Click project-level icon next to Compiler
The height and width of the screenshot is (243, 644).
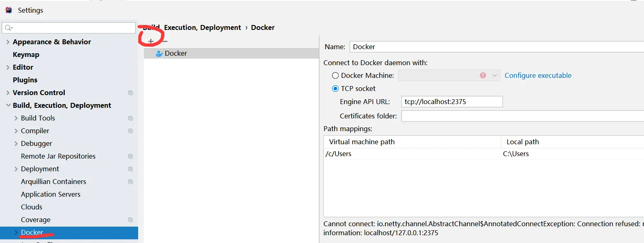click(130, 131)
